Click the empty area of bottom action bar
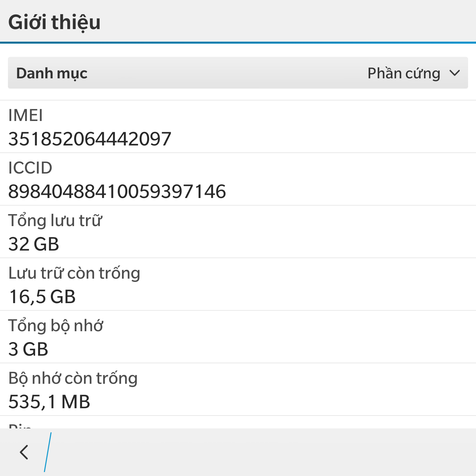Image resolution: width=476 pixels, height=476 pixels. coord(264,452)
